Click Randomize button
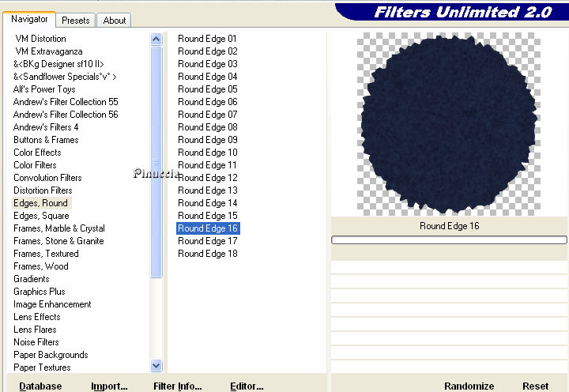The height and width of the screenshot is (392, 569). click(469, 386)
